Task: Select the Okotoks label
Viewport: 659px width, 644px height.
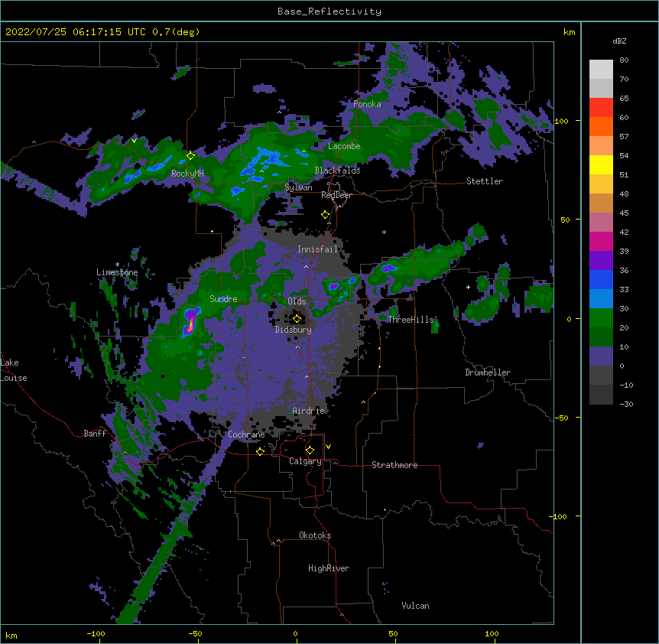Action: 315,535
